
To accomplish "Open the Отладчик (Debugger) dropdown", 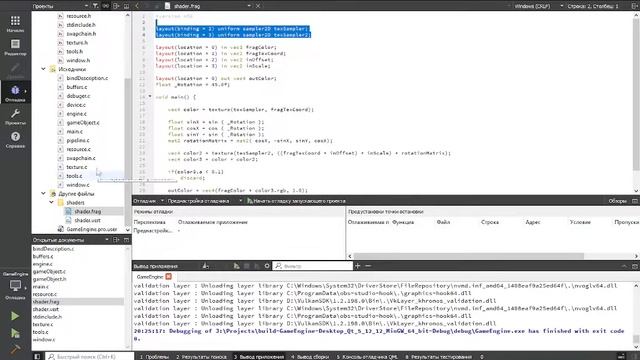I will coord(149,201).
